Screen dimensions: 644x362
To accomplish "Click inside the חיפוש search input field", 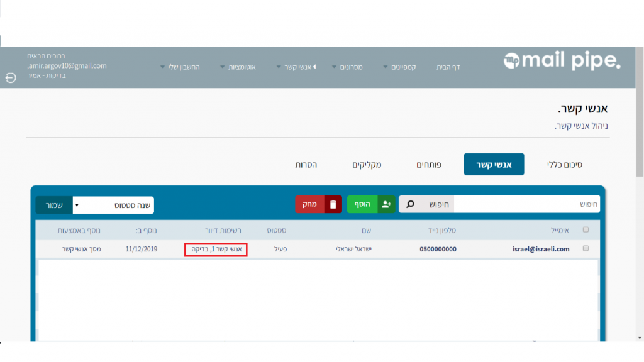I will click(x=526, y=205).
